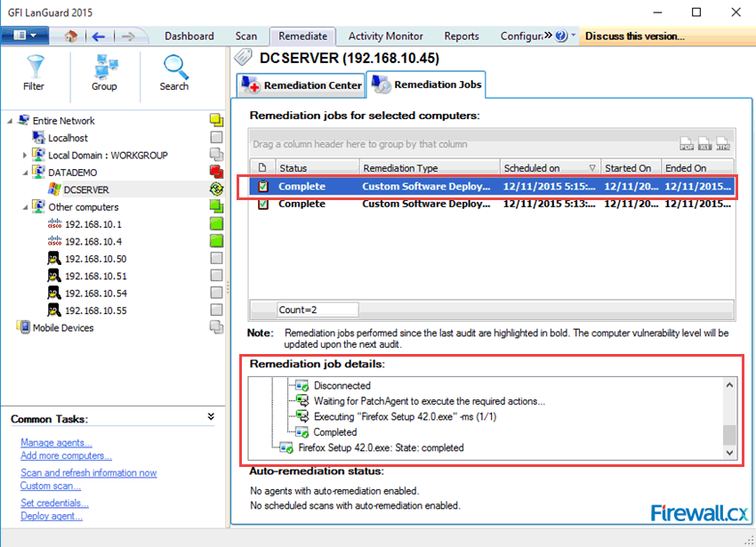Click Custom scan link

pyautogui.click(x=50, y=486)
